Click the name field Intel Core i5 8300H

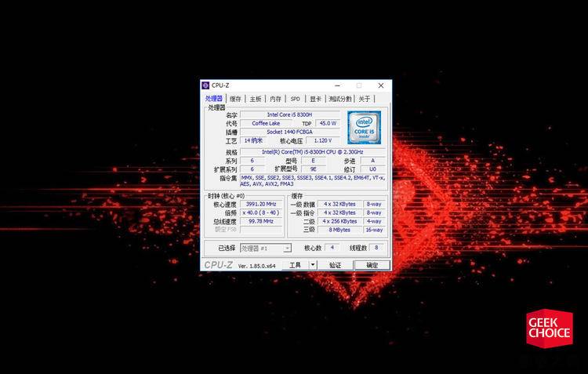pyautogui.click(x=289, y=114)
